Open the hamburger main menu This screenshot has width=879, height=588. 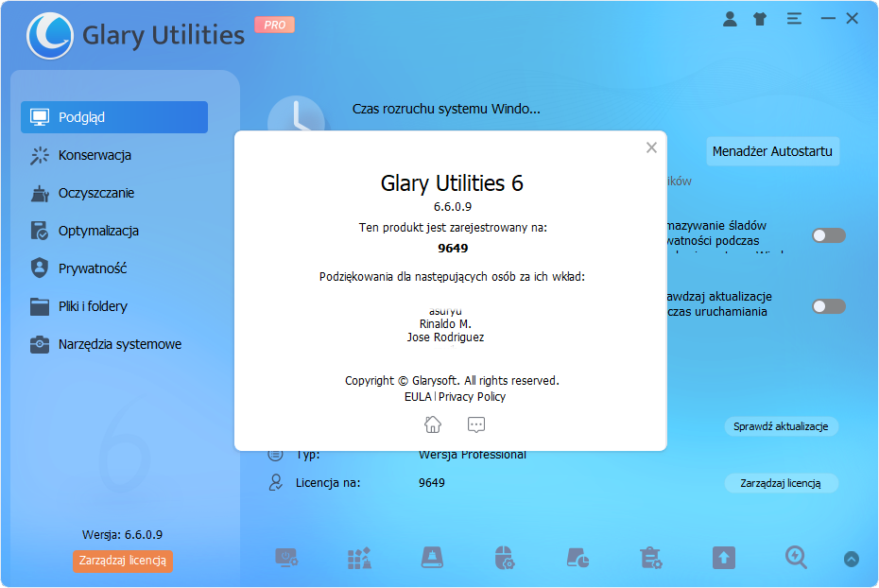pos(794,19)
